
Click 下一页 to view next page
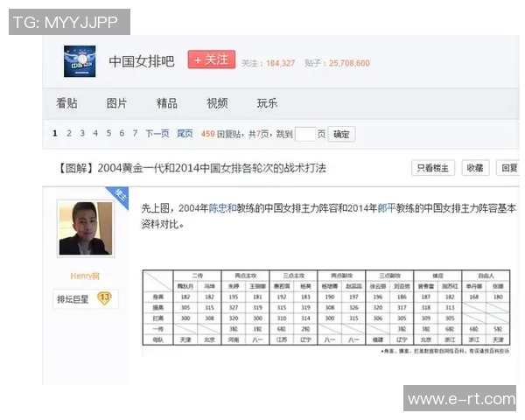pyautogui.click(x=157, y=134)
